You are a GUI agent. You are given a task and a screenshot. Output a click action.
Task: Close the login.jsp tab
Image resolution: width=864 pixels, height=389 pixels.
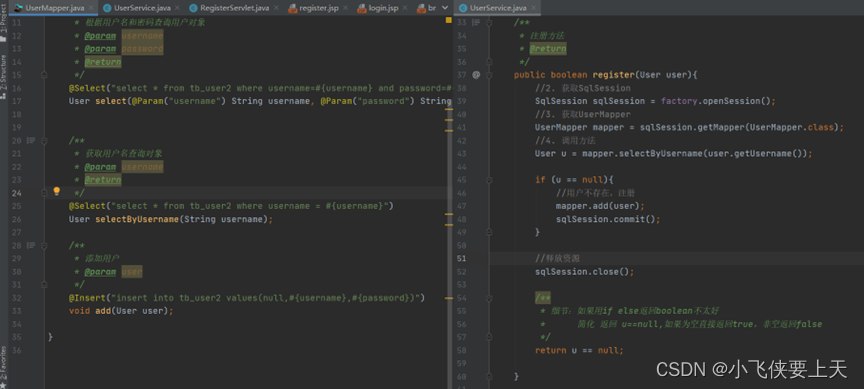point(405,8)
